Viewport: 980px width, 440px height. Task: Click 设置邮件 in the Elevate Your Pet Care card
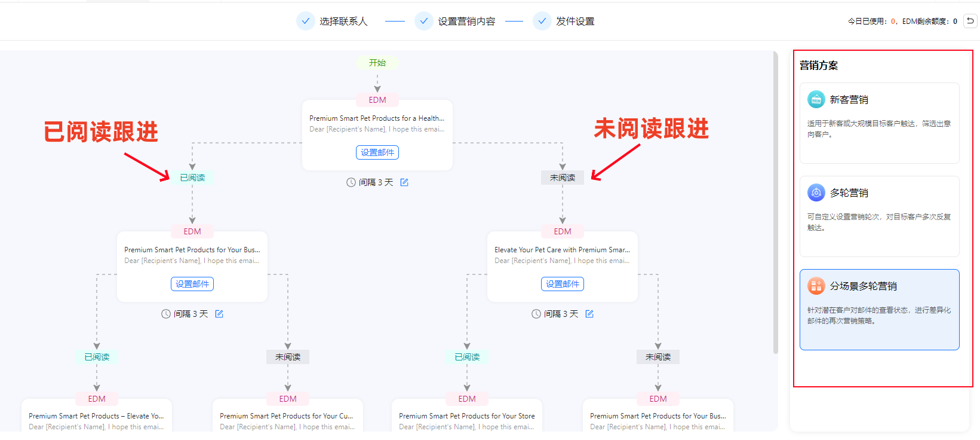click(563, 284)
